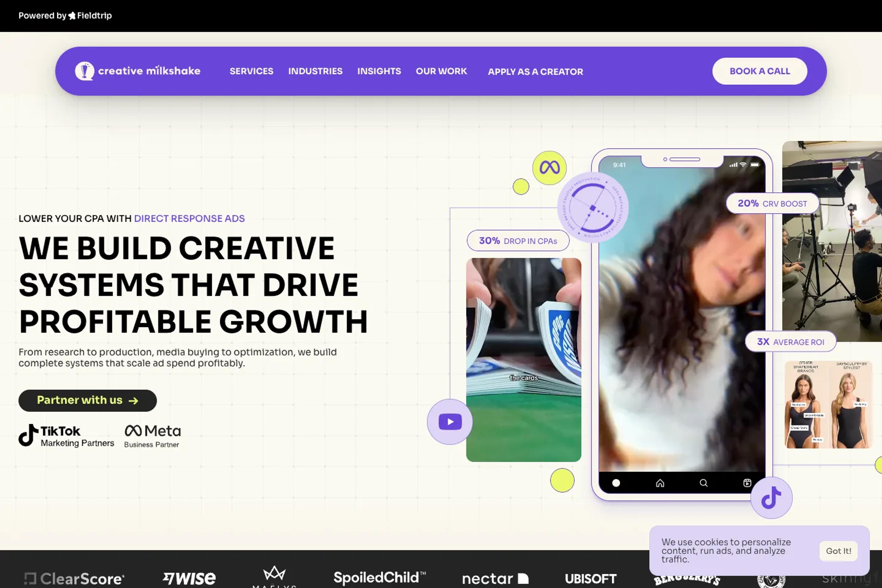Viewport: 882px width, 588px height.
Task: Click the Meta infinity icon bubble
Action: pos(549,168)
